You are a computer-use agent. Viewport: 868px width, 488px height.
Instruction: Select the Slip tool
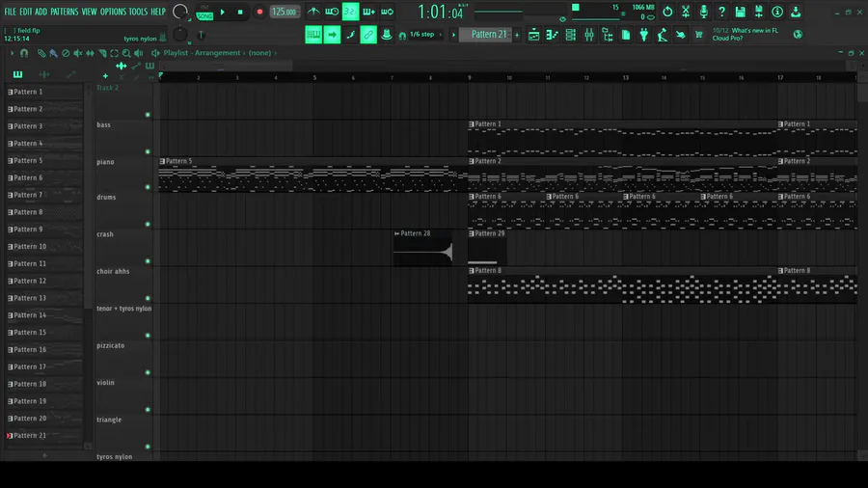(90, 53)
